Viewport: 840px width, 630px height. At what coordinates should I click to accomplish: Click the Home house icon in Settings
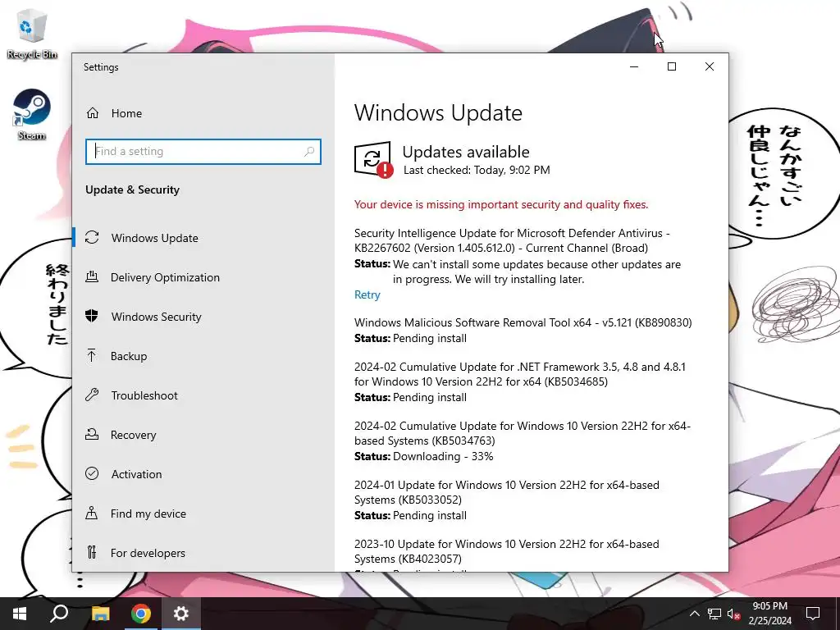point(93,113)
